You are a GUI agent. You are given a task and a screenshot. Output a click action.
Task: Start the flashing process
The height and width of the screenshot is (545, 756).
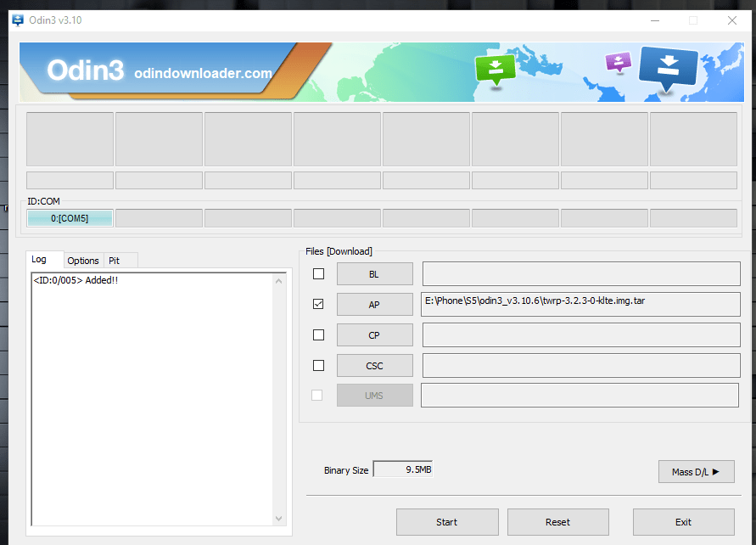(x=447, y=522)
